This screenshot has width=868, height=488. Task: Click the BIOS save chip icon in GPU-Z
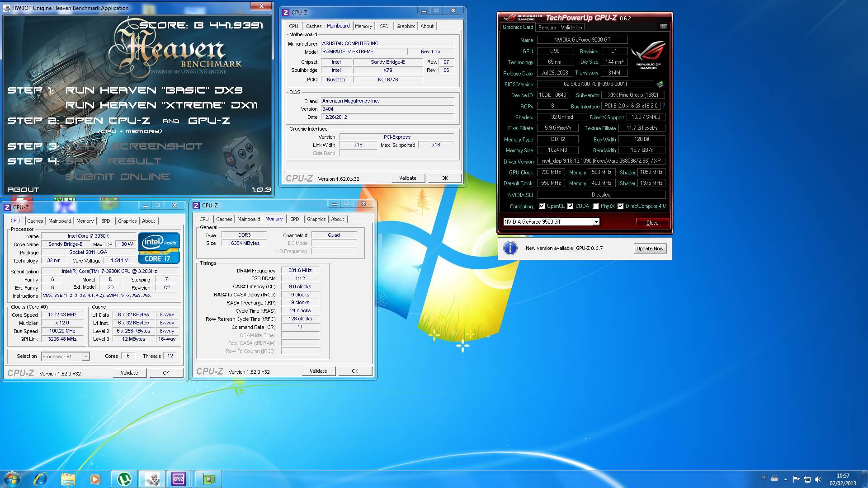pyautogui.click(x=660, y=84)
